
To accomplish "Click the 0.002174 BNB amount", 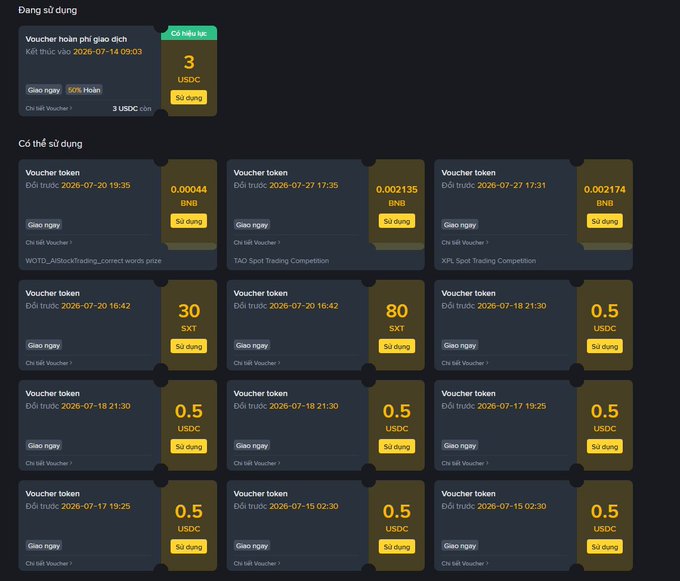I will pyautogui.click(x=605, y=196).
